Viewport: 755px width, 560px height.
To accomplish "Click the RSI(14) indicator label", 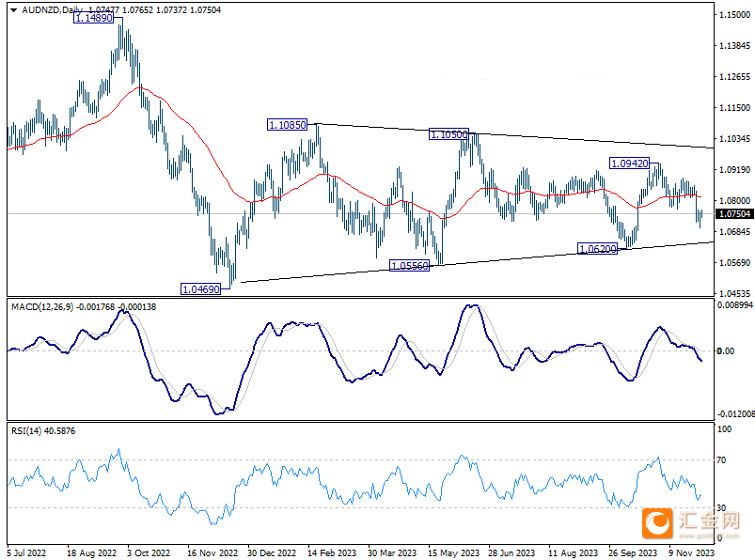I will click(26, 431).
